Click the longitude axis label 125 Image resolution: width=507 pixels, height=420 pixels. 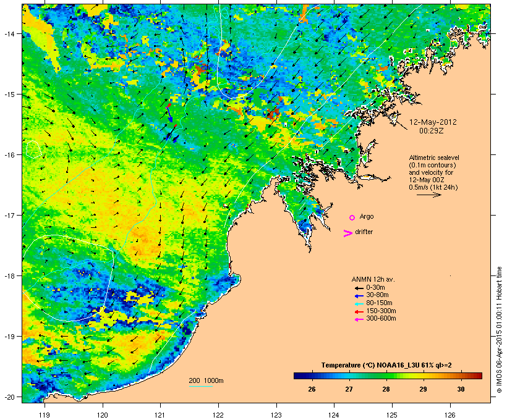(392, 415)
